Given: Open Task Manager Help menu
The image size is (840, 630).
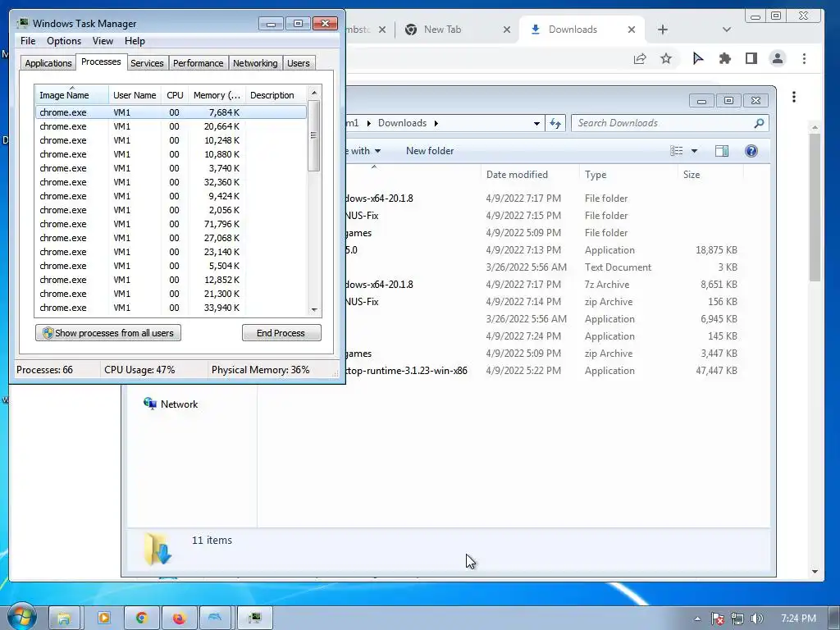Looking at the screenshot, I should click(x=135, y=41).
